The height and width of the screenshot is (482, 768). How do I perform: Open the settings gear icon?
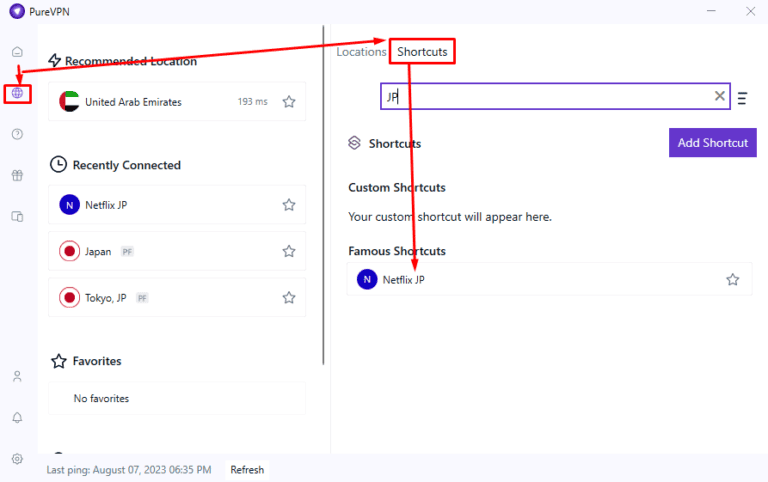click(x=17, y=459)
